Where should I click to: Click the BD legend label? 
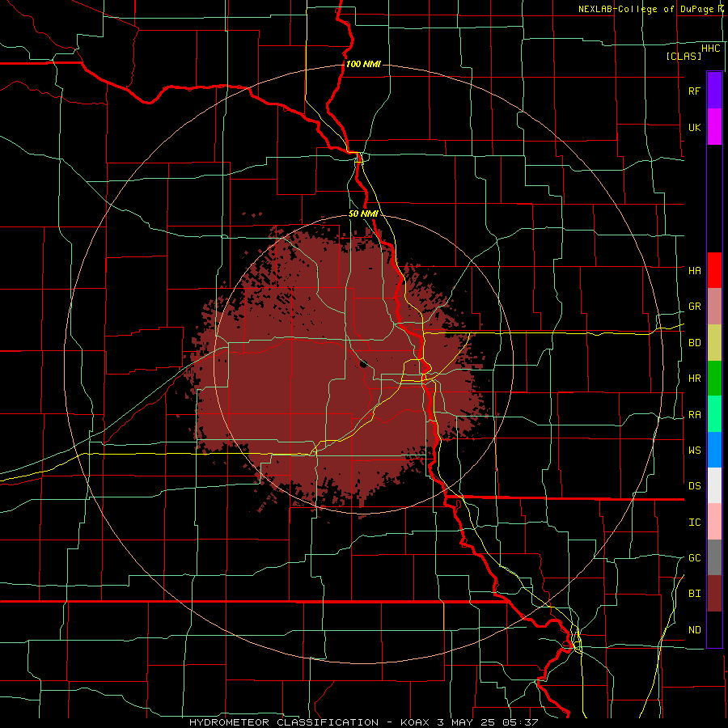[x=695, y=343]
